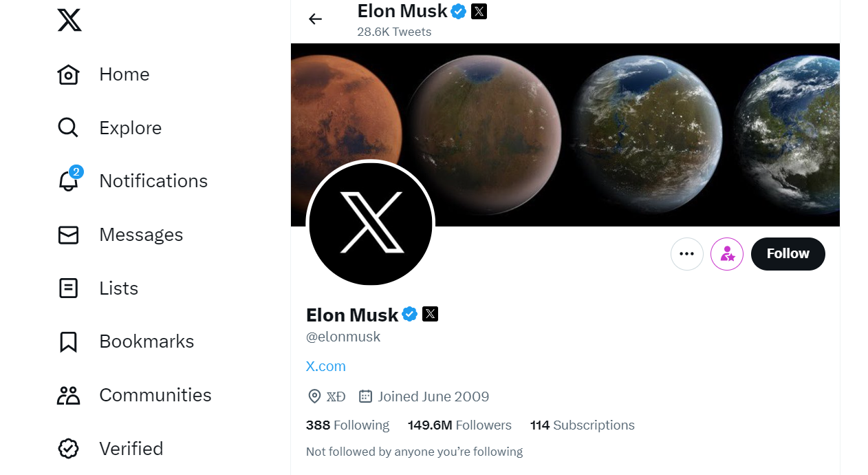Click the Communities people icon
The width and height of the screenshot is (868, 475).
click(68, 395)
